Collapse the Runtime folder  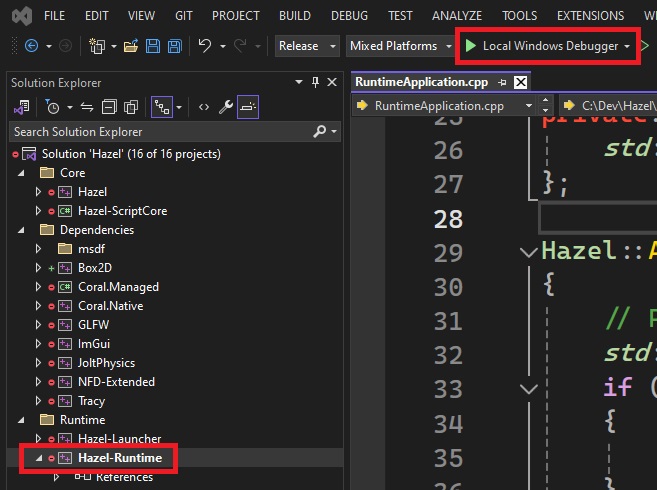tap(21, 420)
